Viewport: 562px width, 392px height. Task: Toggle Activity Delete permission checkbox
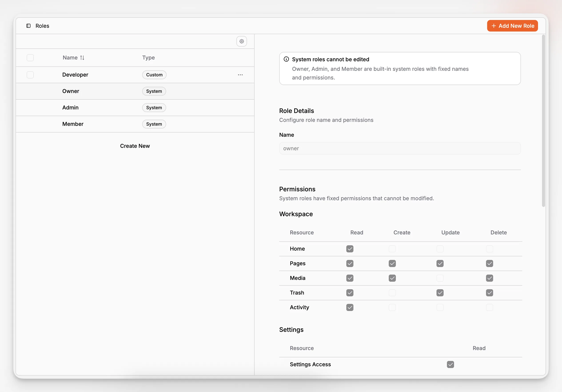(x=489, y=307)
